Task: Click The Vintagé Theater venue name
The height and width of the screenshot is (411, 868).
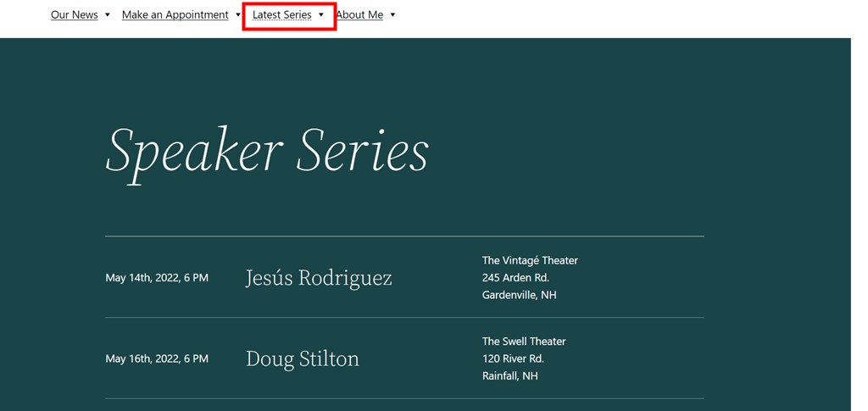Action: [x=530, y=260]
